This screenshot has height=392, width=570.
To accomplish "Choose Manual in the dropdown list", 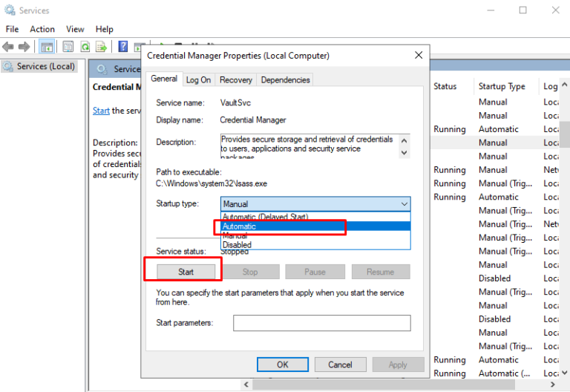I will click(x=315, y=235).
